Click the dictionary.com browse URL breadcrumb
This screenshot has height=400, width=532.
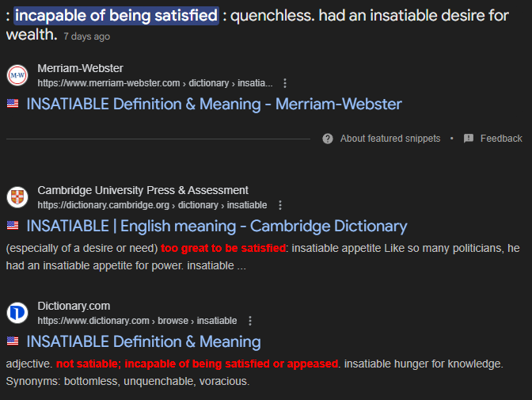tap(137, 321)
